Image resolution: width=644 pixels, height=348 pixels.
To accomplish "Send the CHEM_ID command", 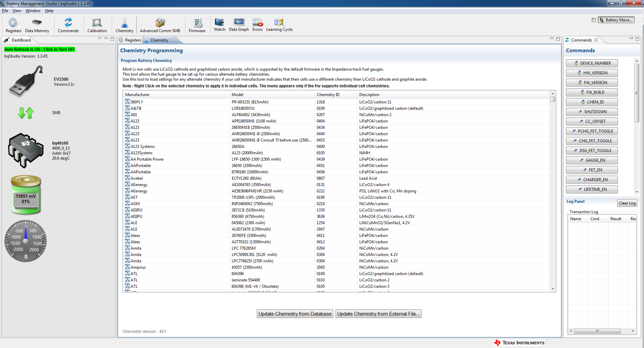I will (592, 102).
